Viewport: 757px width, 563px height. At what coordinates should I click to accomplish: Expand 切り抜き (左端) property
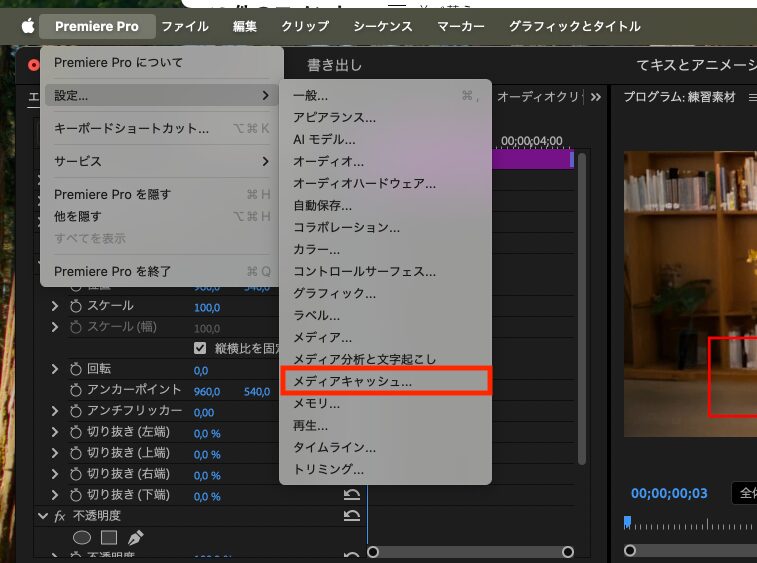[55, 432]
